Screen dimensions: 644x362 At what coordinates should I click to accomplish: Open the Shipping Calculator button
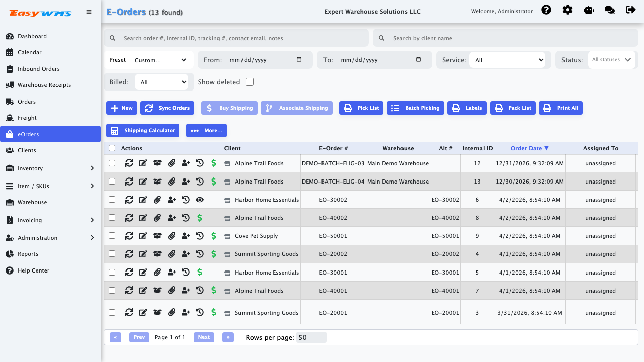point(143,130)
